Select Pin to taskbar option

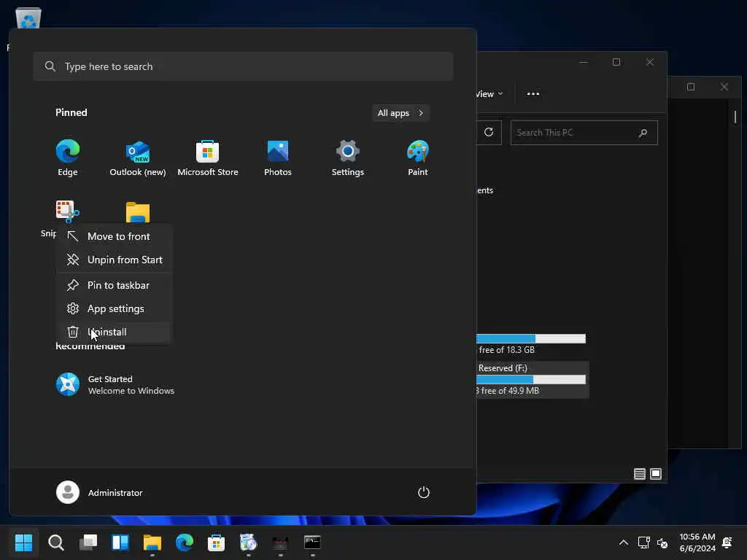click(x=114, y=285)
